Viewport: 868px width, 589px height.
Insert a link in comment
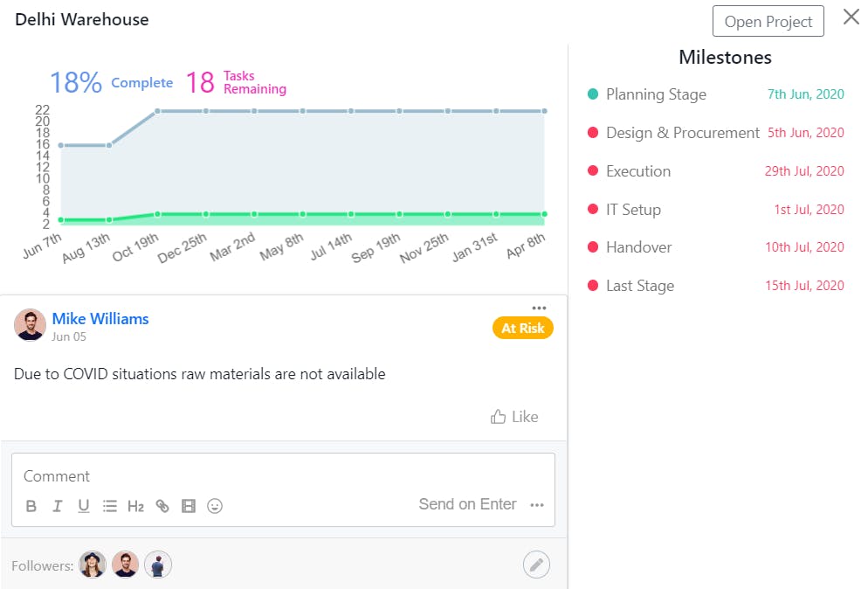(162, 506)
